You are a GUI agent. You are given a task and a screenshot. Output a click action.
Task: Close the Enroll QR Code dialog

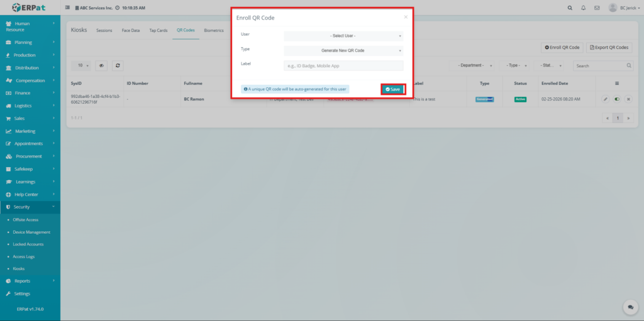click(x=406, y=18)
